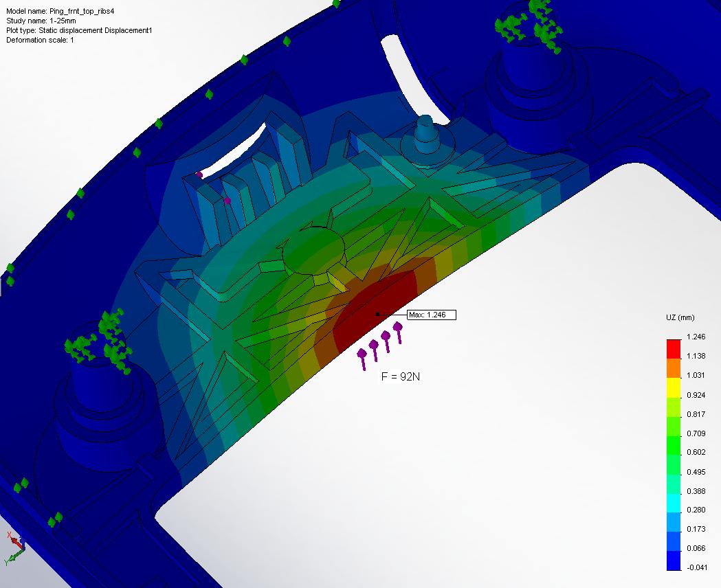This screenshot has width=721, height=588.
Task: Click the Model name Ping_frnt_top_ribs4 text
Action: pos(65,12)
